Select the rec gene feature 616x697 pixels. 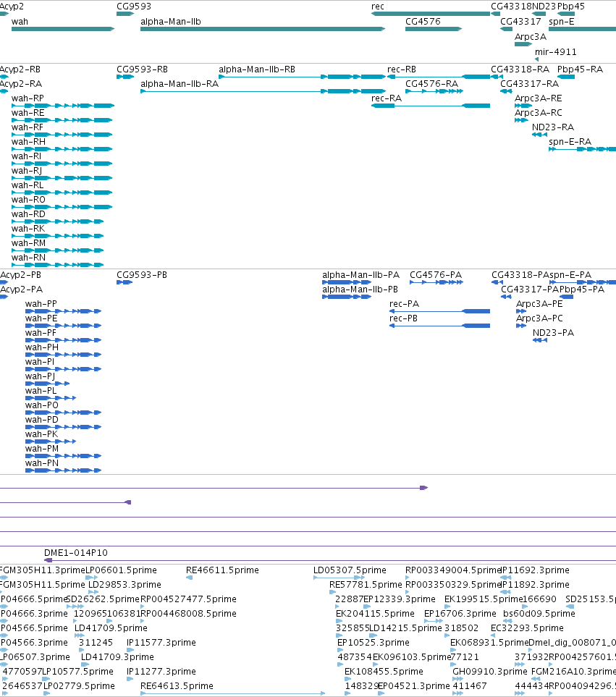coord(431,14)
